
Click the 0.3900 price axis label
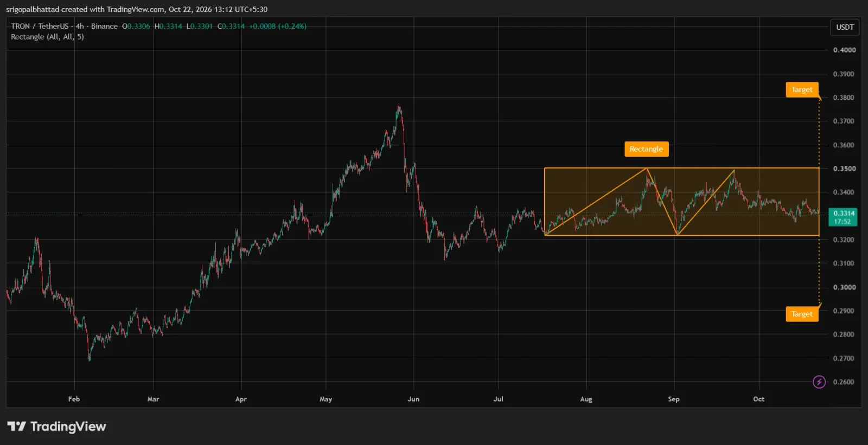pos(844,74)
